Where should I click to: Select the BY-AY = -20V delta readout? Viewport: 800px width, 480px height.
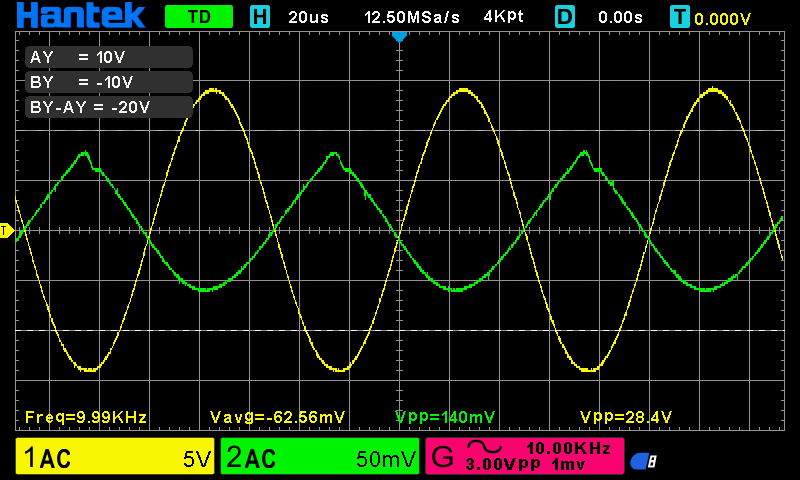click(109, 107)
